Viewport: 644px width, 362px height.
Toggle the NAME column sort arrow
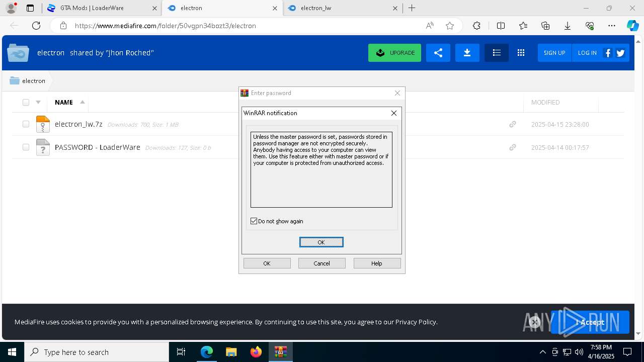tap(83, 102)
